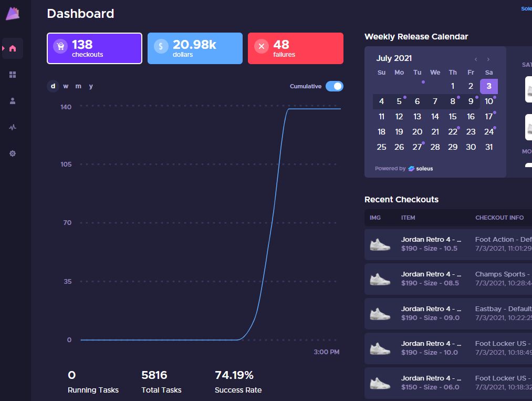Select the 20.98k dollars card
The image size is (532, 401).
[195, 48]
